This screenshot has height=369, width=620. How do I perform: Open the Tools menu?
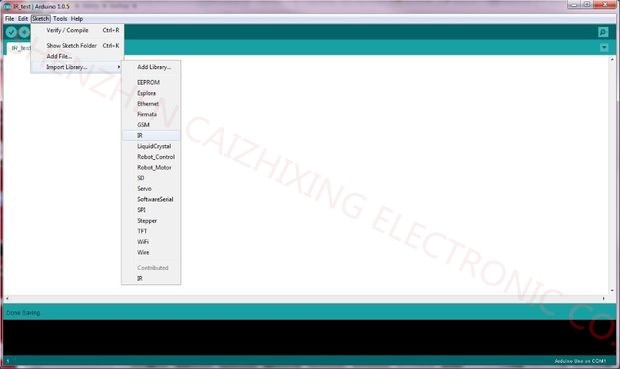[x=60, y=19]
